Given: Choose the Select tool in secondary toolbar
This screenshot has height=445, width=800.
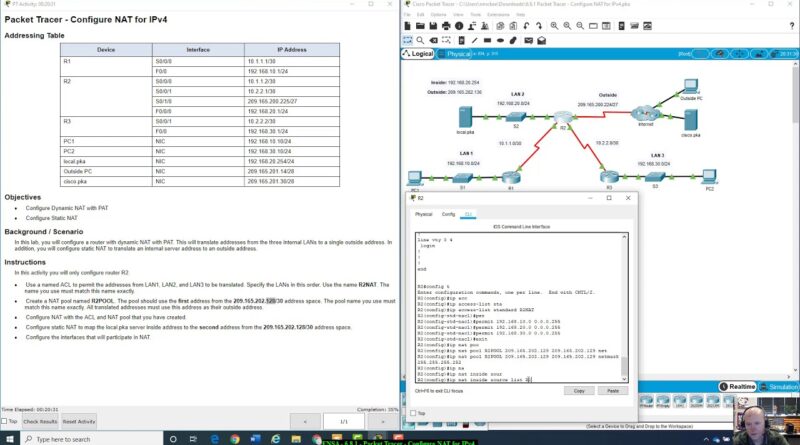Looking at the screenshot, I should (407, 40).
